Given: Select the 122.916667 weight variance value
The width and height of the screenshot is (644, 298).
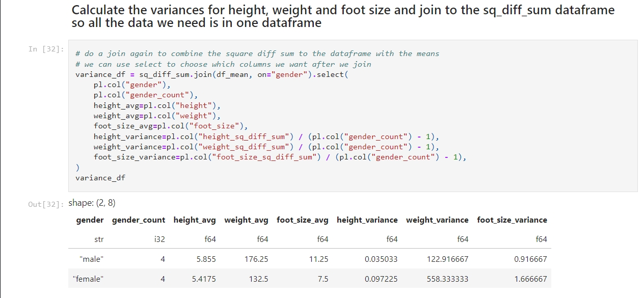Looking at the screenshot, I should pyautogui.click(x=447, y=259).
